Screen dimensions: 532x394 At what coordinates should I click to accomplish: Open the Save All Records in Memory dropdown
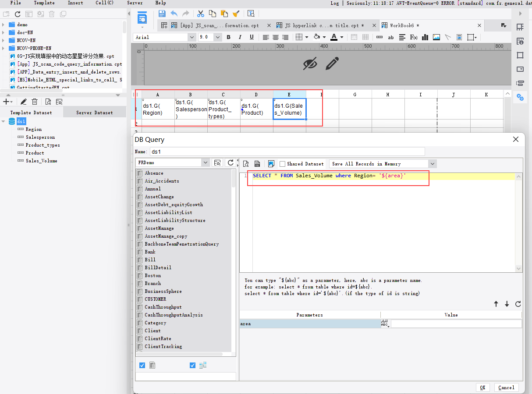point(432,164)
